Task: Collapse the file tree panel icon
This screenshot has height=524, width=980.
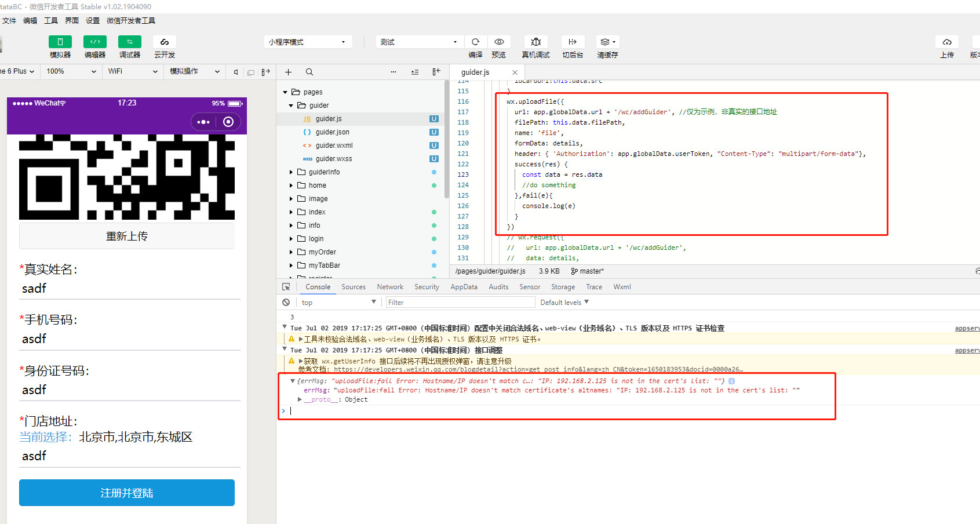Action: point(436,72)
